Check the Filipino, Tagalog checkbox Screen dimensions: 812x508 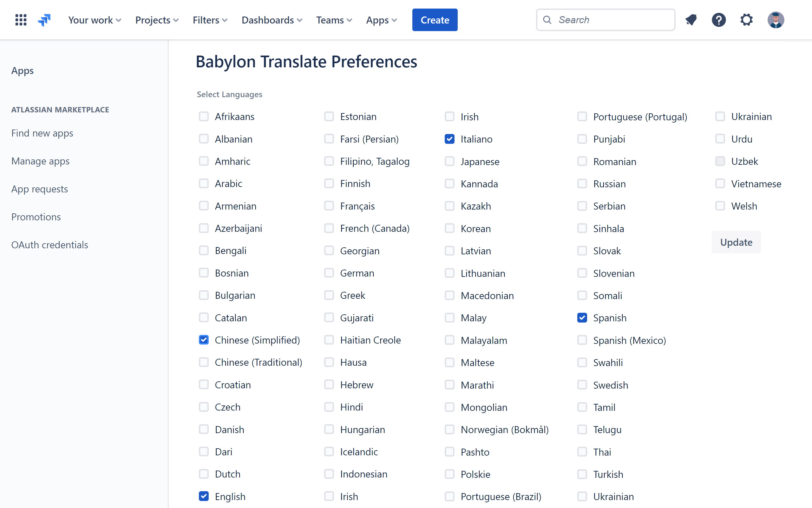click(329, 161)
